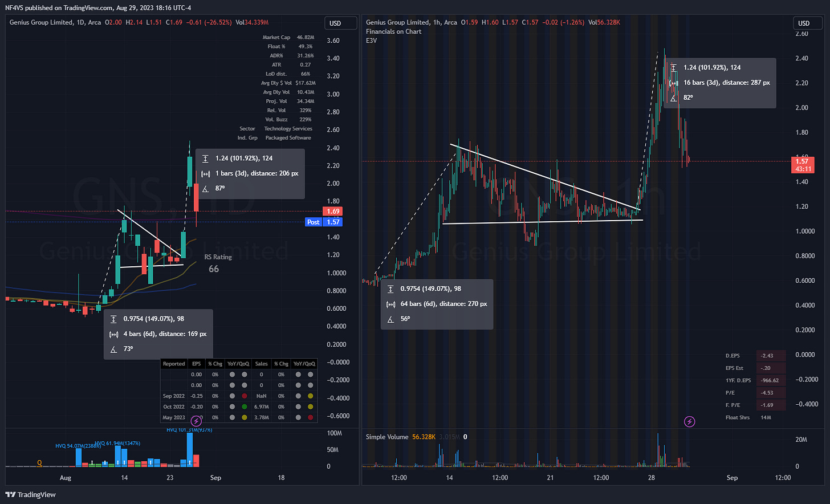Click the Avg Dly $ Vol value $17.62M
830x504 pixels.
tap(306, 83)
